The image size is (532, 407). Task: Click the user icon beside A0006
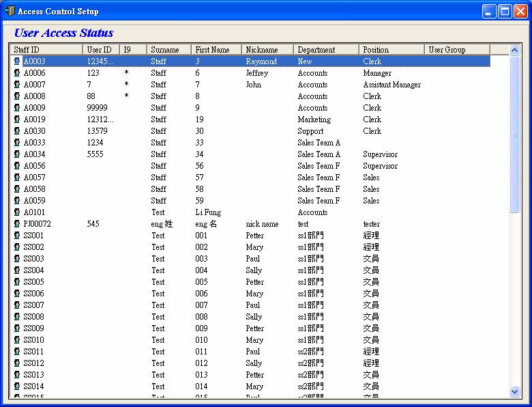tap(17, 72)
